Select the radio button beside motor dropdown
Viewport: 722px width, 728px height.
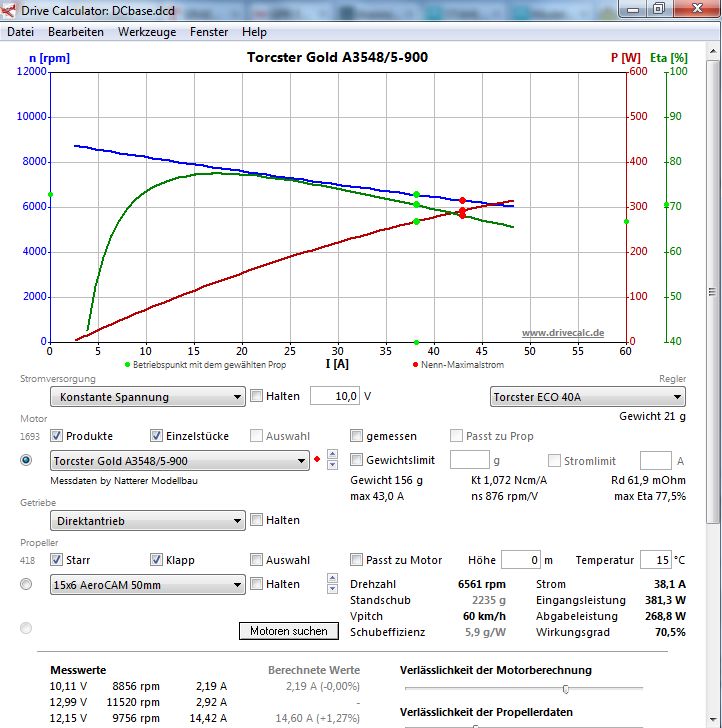(x=26, y=460)
